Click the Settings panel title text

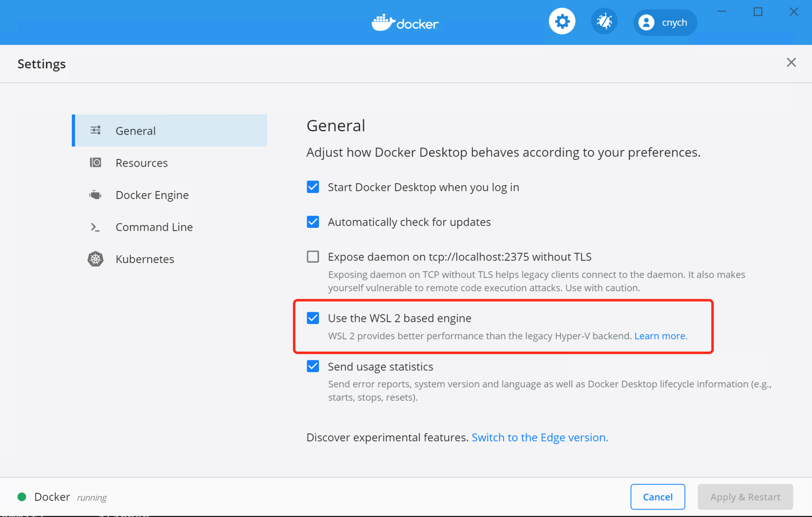pos(41,64)
